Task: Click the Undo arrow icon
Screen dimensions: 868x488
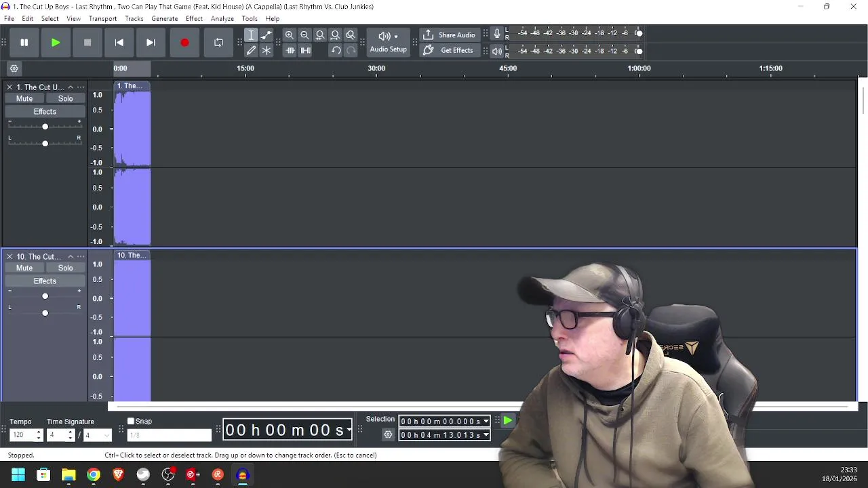Action: [x=336, y=50]
